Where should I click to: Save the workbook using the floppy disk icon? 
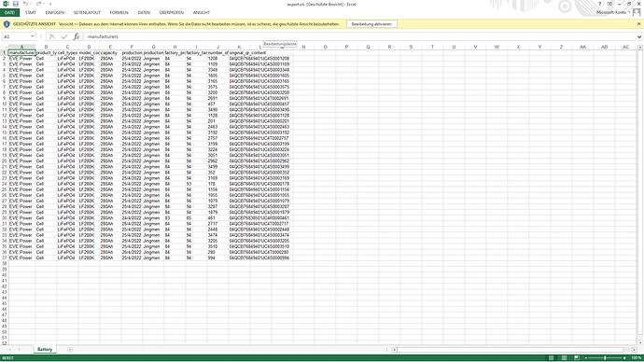[16, 4]
